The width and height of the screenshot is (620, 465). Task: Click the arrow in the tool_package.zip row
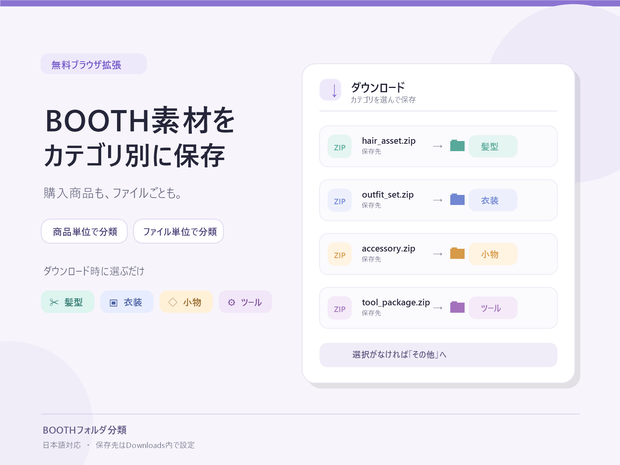tap(437, 308)
